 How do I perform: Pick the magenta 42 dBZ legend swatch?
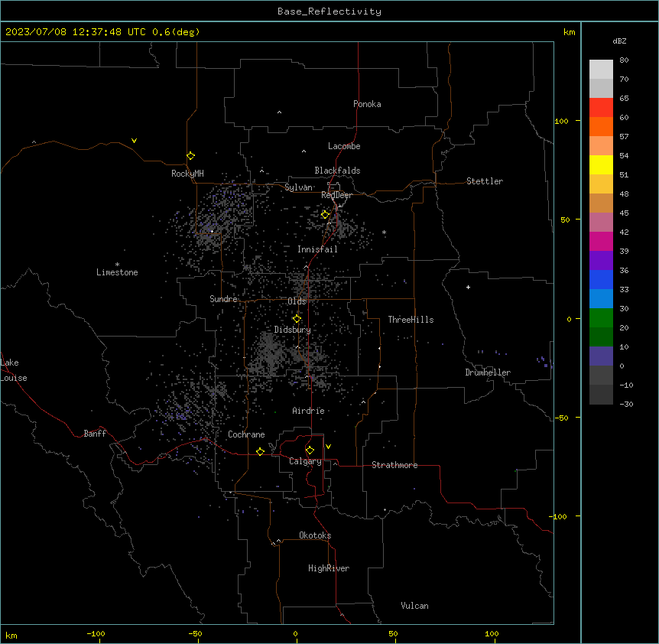pyautogui.click(x=601, y=241)
